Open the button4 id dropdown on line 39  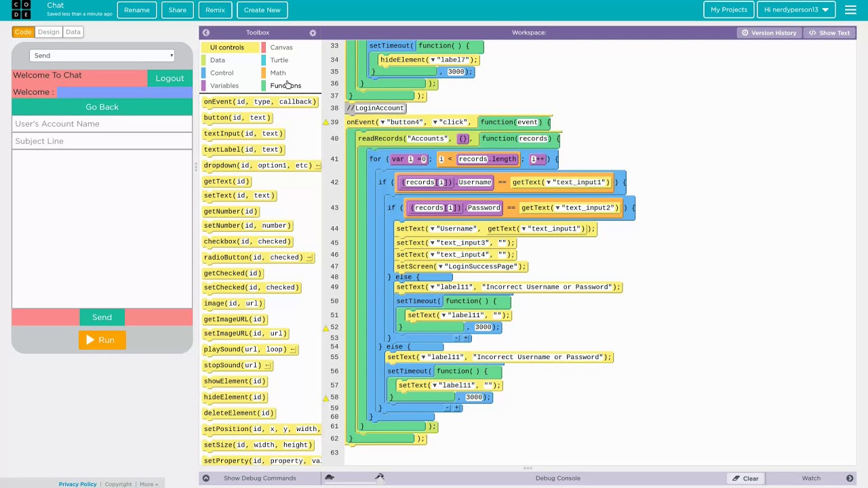[x=382, y=122]
